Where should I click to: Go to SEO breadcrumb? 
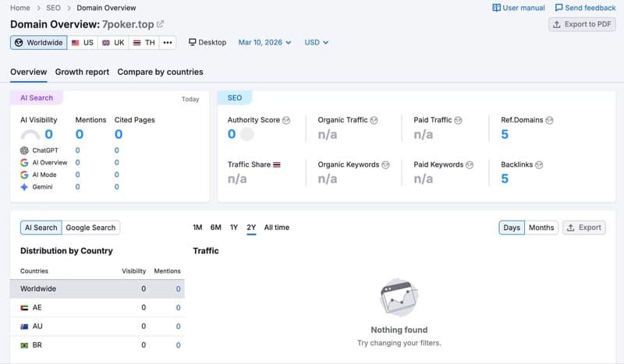pyautogui.click(x=53, y=8)
